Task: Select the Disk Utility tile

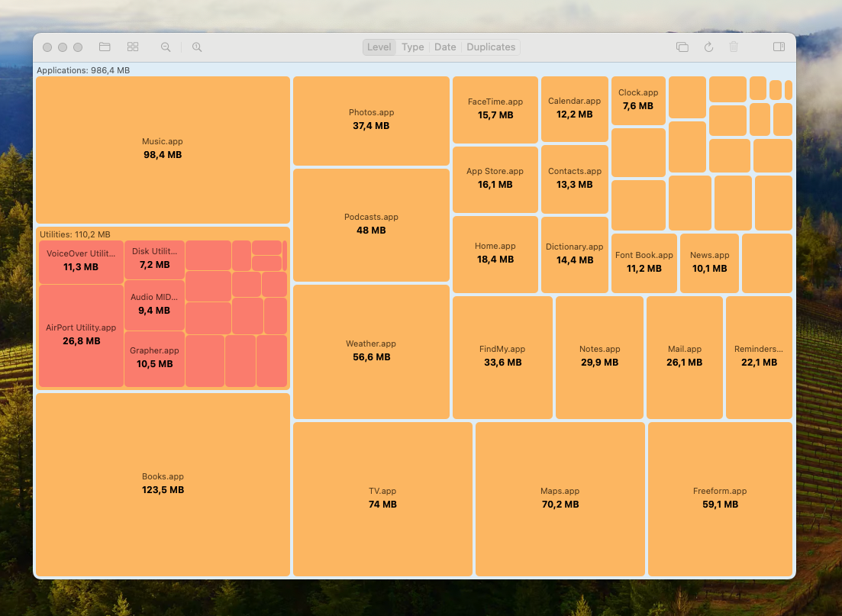Action: (x=155, y=260)
